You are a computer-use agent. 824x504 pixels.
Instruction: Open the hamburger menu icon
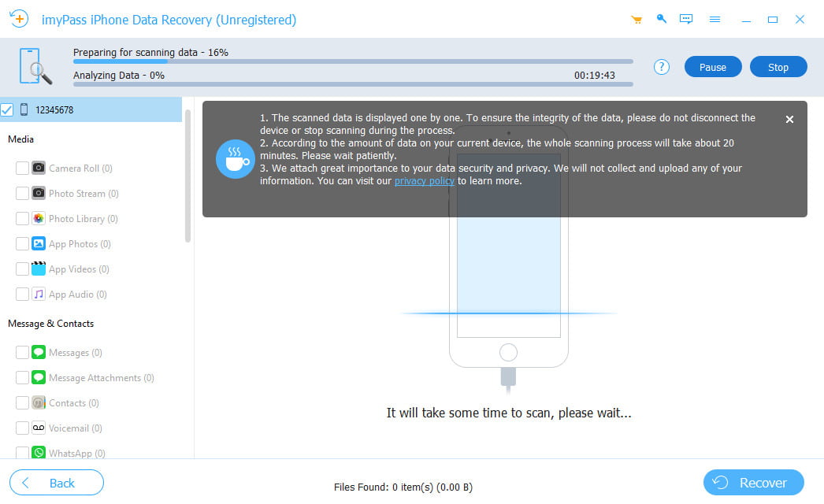pyautogui.click(x=715, y=20)
